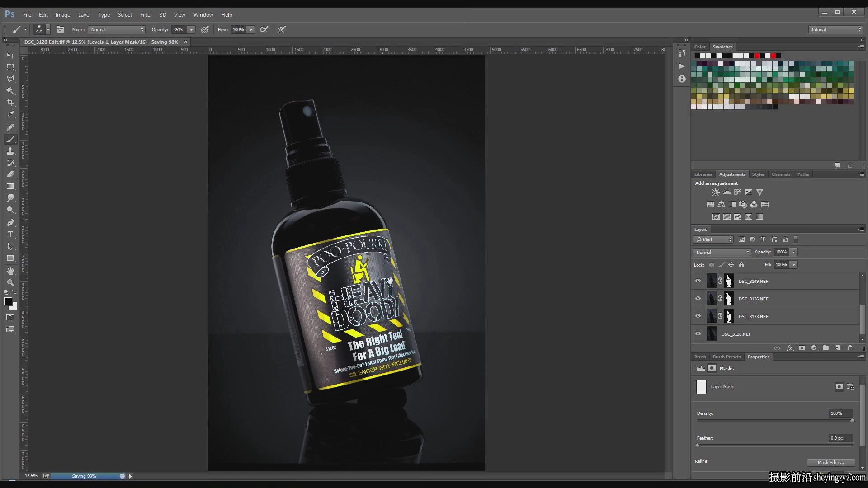Toggle lock image pixels
The width and height of the screenshot is (868, 488).
(721, 265)
